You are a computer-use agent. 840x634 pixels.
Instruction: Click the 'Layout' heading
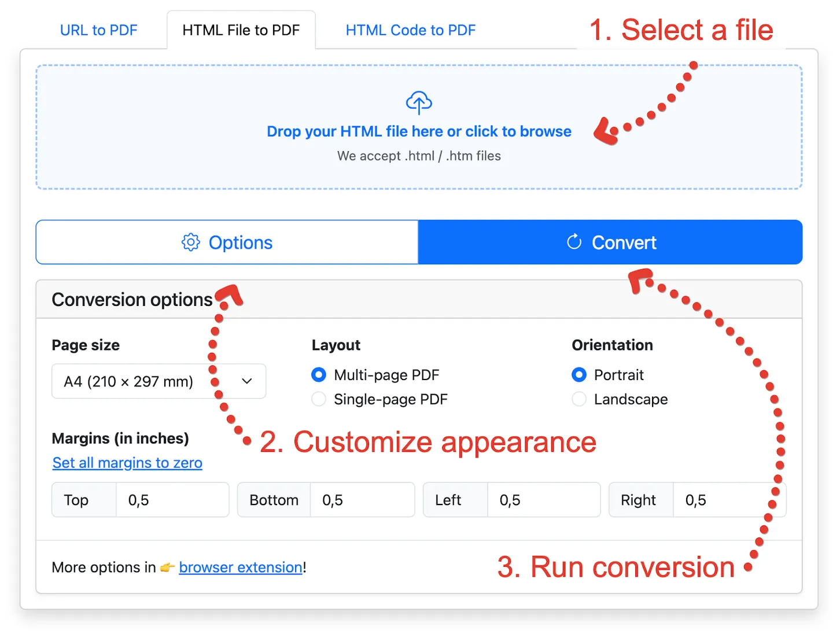pyautogui.click(x=336, y=345)
